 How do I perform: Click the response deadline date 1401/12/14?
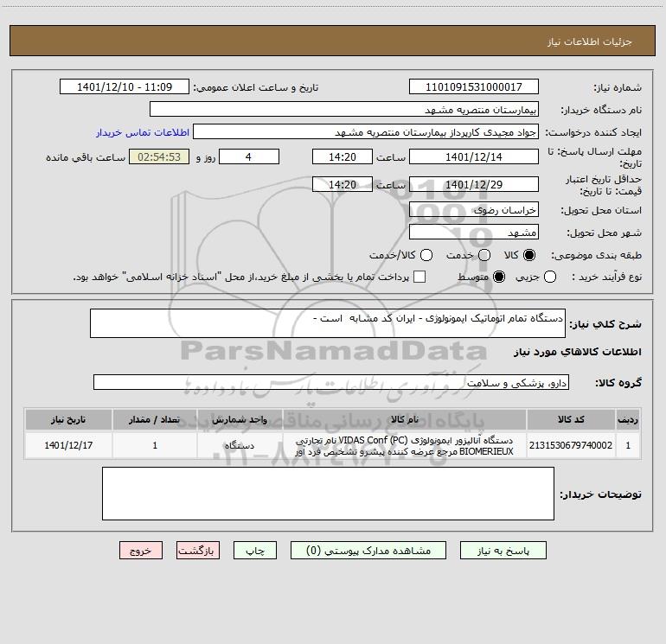[474, 156]
